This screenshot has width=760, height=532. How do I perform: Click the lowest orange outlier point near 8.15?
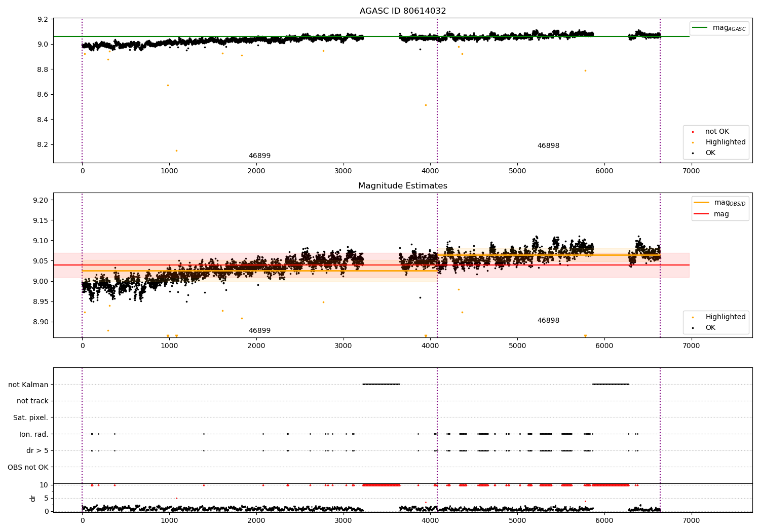pyautogui.click(x=176, y=150)
